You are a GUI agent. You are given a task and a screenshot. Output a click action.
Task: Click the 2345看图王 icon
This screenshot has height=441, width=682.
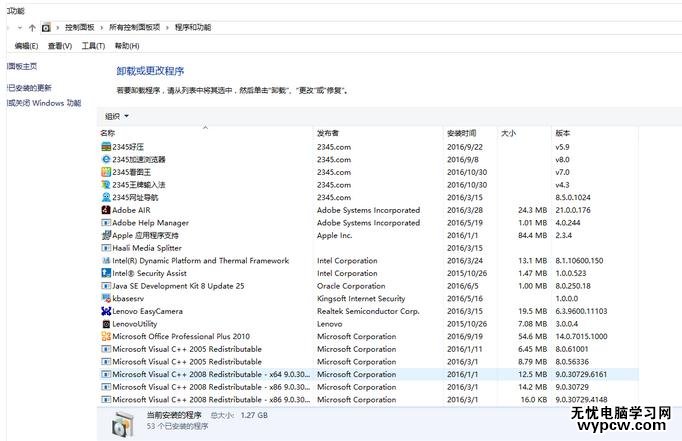tap(106, 172)
